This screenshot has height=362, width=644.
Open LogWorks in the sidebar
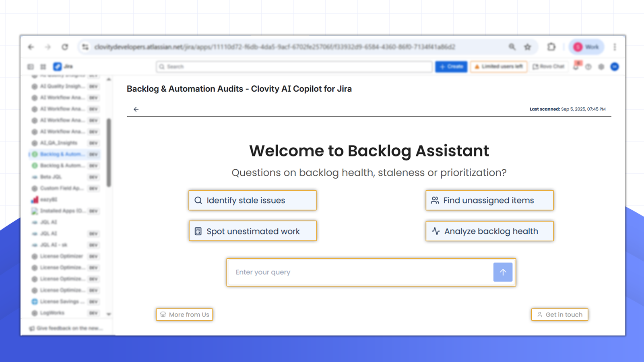[x=66, y=313]
